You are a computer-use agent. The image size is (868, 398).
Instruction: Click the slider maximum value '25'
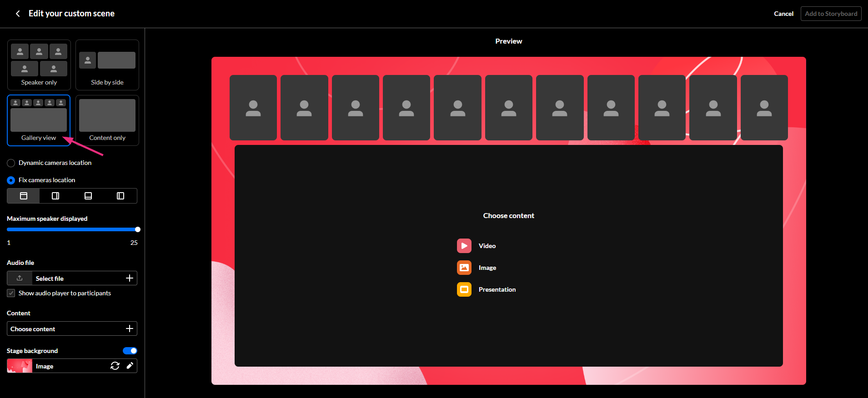[134, 243]
